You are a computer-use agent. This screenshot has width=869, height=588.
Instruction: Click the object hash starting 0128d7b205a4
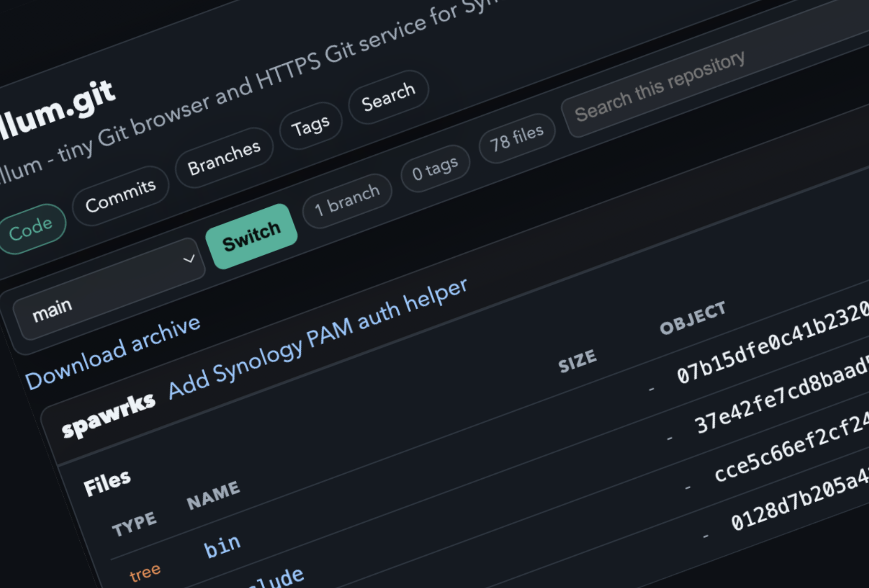799,500
